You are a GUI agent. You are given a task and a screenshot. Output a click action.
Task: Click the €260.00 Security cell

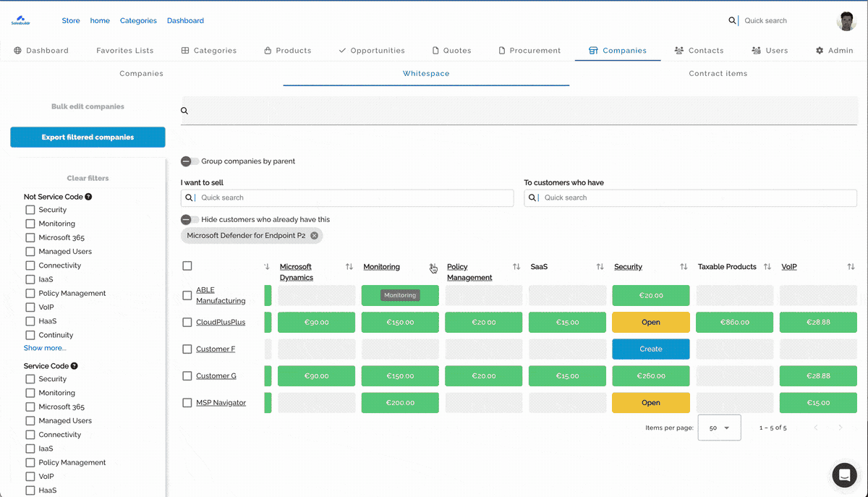651,376
